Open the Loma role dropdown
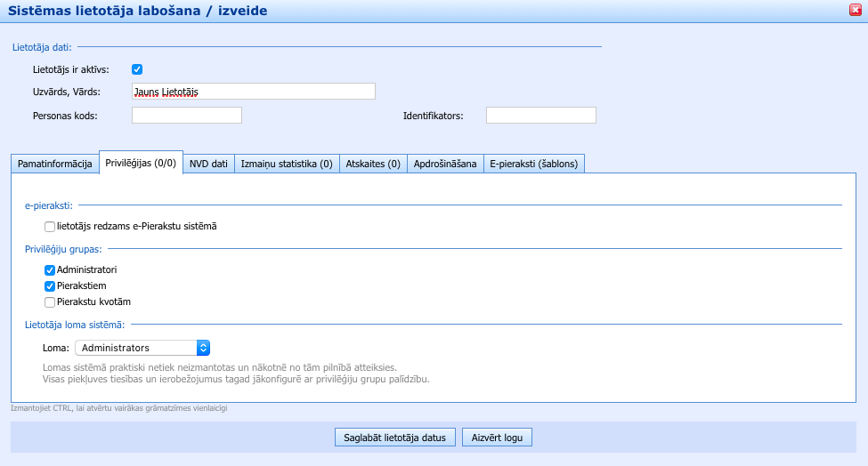 point(142,348)
